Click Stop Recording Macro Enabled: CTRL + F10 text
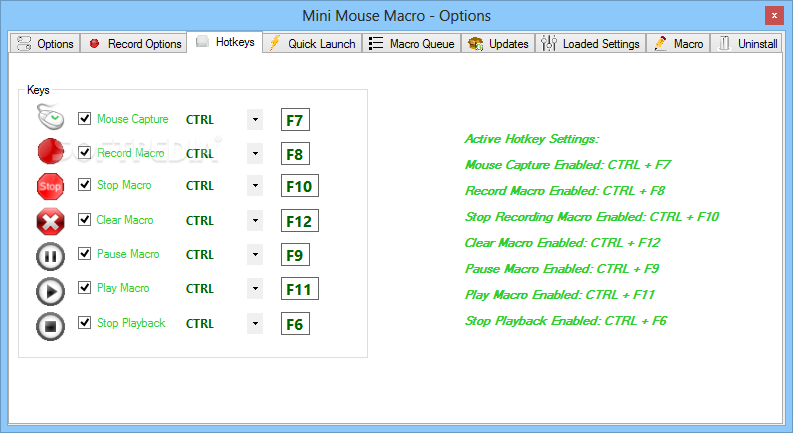This screenshot has height=433, width=793. [x=592, y=217]
